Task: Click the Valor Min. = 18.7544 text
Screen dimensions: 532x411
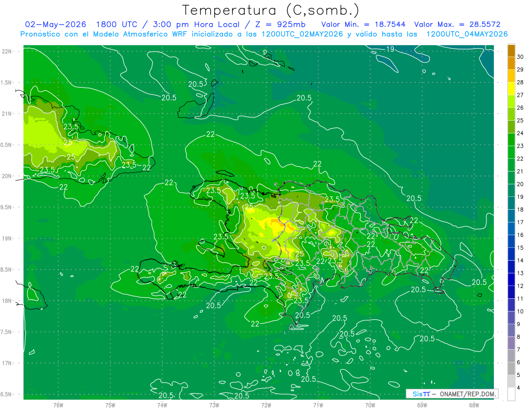Action: coord(363,24)
